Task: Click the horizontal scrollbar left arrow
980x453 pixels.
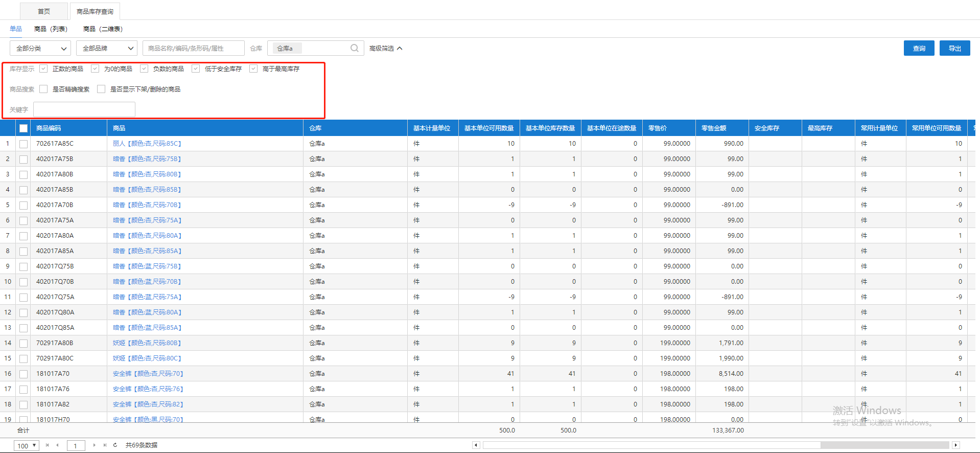Action: [476, 445]
